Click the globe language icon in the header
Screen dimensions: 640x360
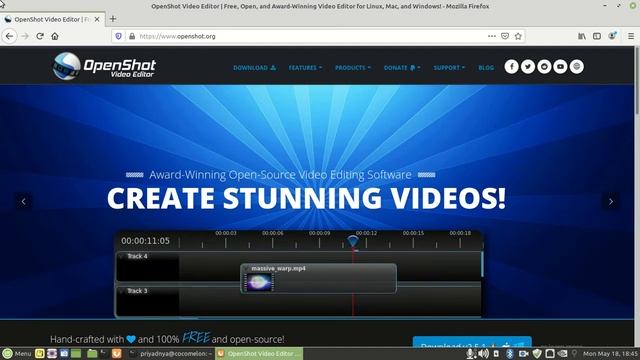577,67
